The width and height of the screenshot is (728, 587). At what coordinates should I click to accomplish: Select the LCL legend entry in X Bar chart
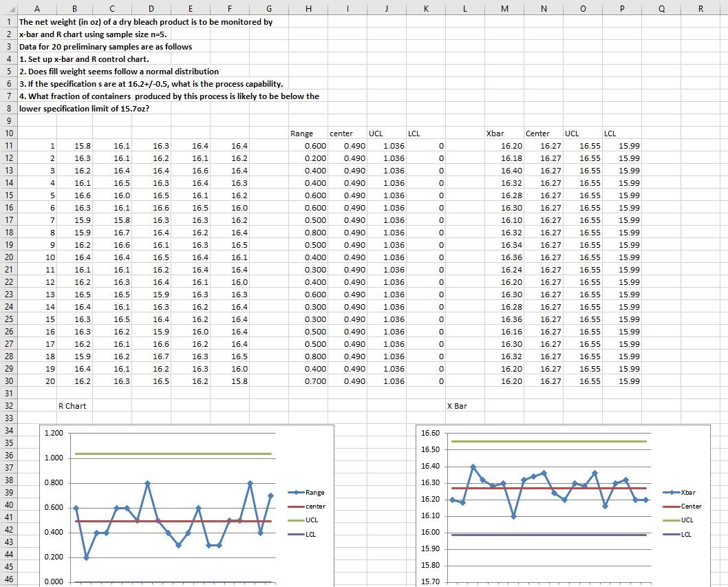point(677,534)
